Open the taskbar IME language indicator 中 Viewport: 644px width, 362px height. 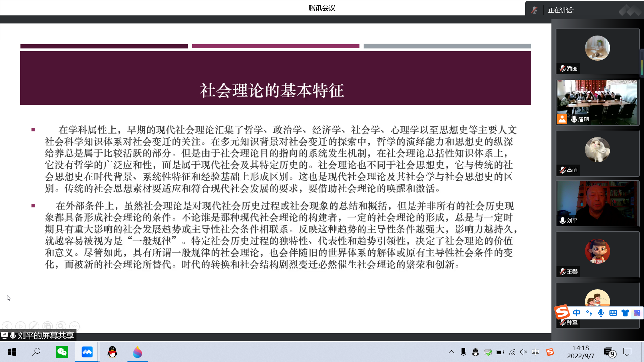(x=535, y=352)
